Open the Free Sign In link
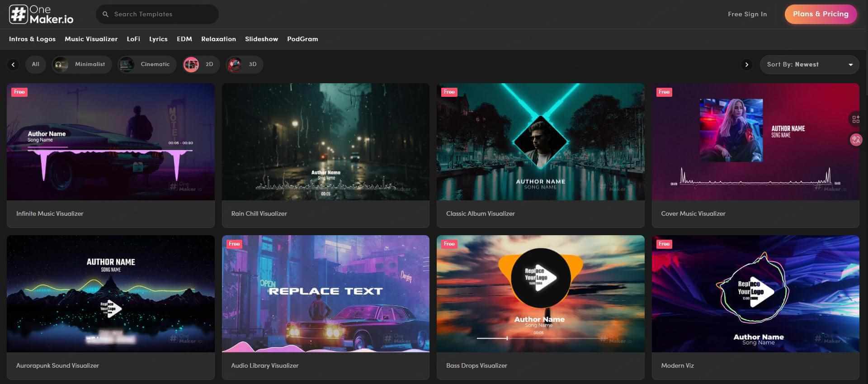This screenshot has width=868, height=384. [x=747, y=14]
